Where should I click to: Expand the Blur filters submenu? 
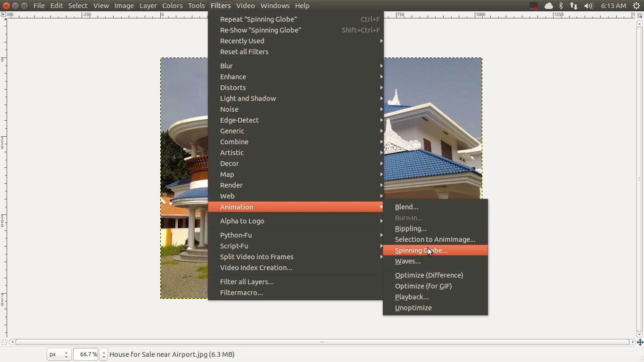[x=227, y=66]
